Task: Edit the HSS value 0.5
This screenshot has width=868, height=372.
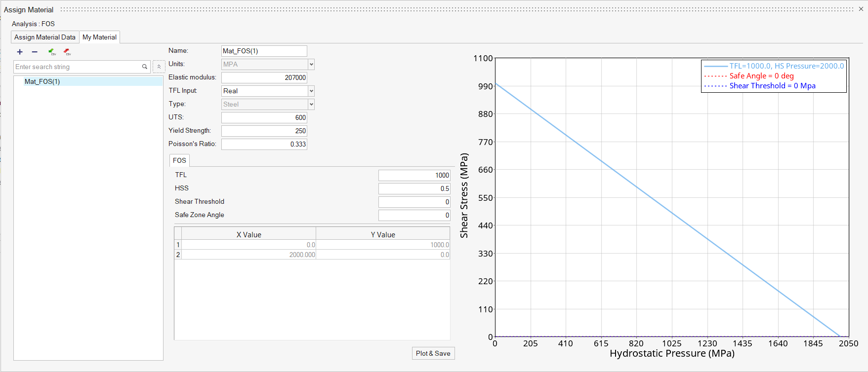Action: 414,188
